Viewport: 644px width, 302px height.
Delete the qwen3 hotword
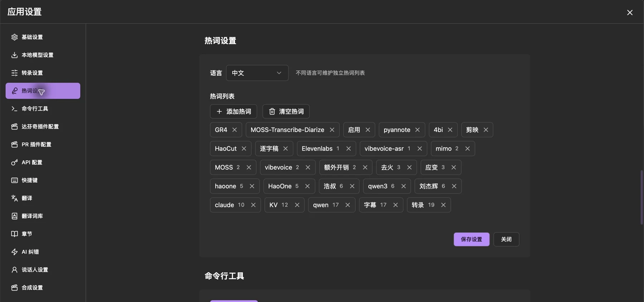[404, 186]
